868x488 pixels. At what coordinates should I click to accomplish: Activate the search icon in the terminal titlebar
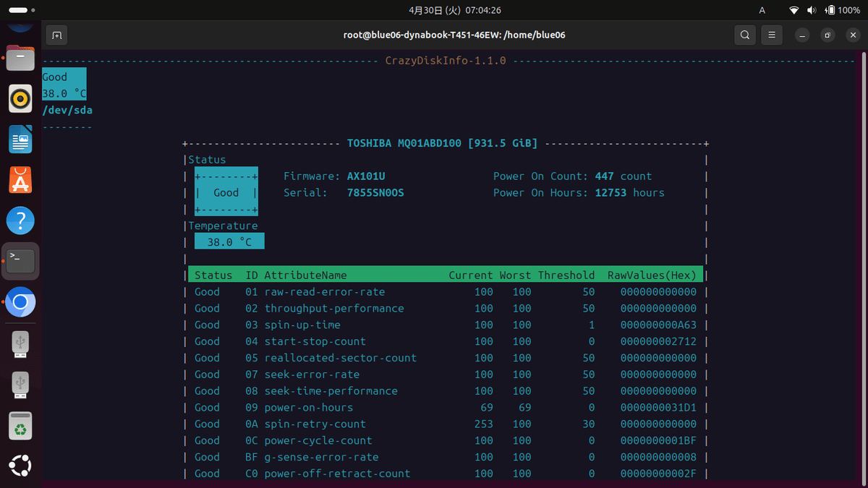coord(745,35)
